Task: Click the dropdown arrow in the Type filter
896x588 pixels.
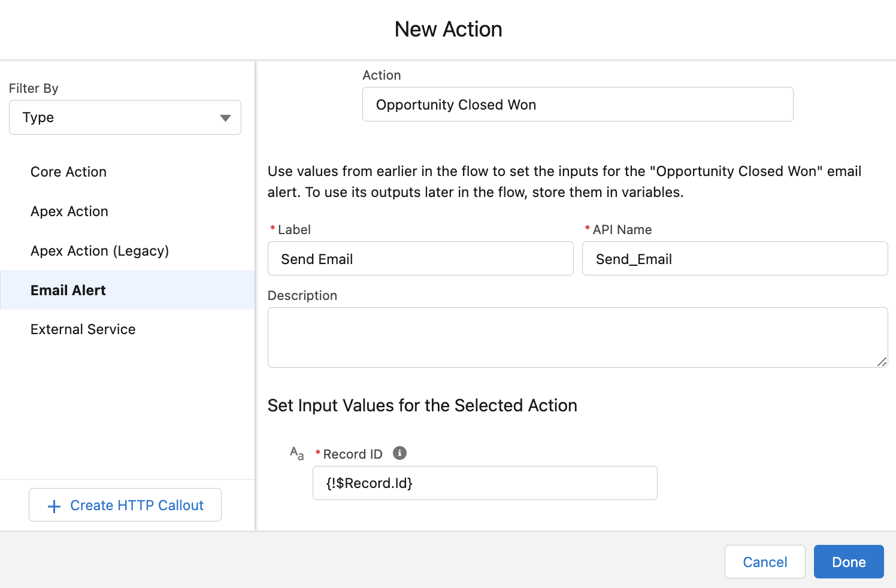Action: [225, 117]
